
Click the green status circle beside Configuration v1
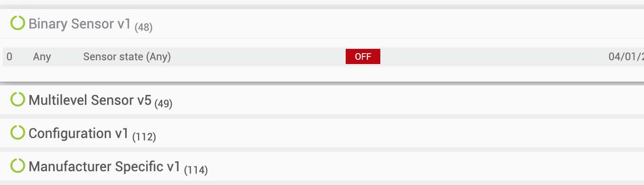click(x=18, y=133)
